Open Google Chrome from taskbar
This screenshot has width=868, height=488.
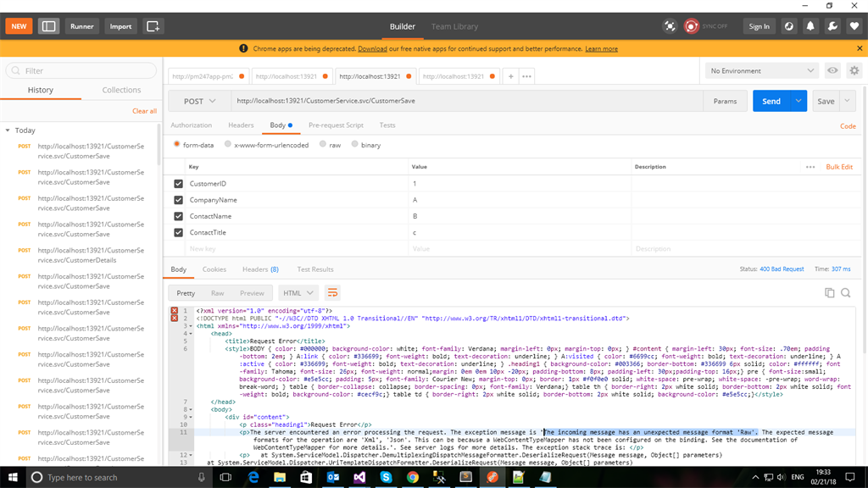tap(413, 477)
